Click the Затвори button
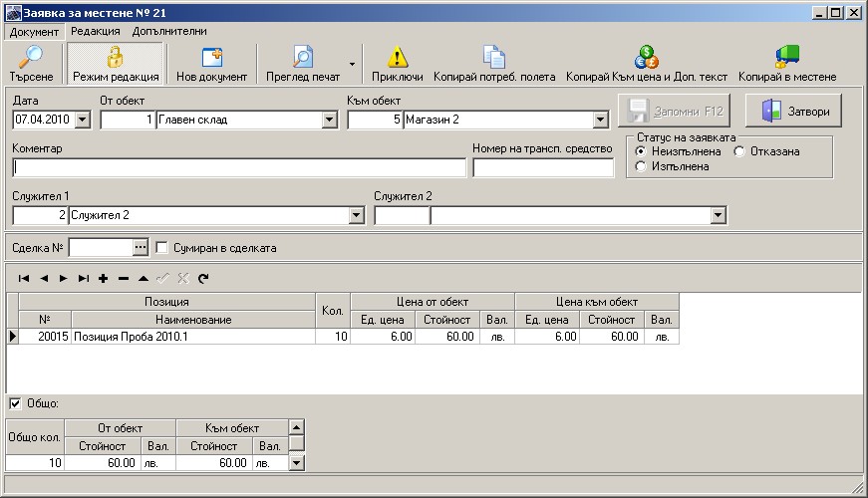The image size is (868, 498). pyautogui.click(x=793, y=111)
